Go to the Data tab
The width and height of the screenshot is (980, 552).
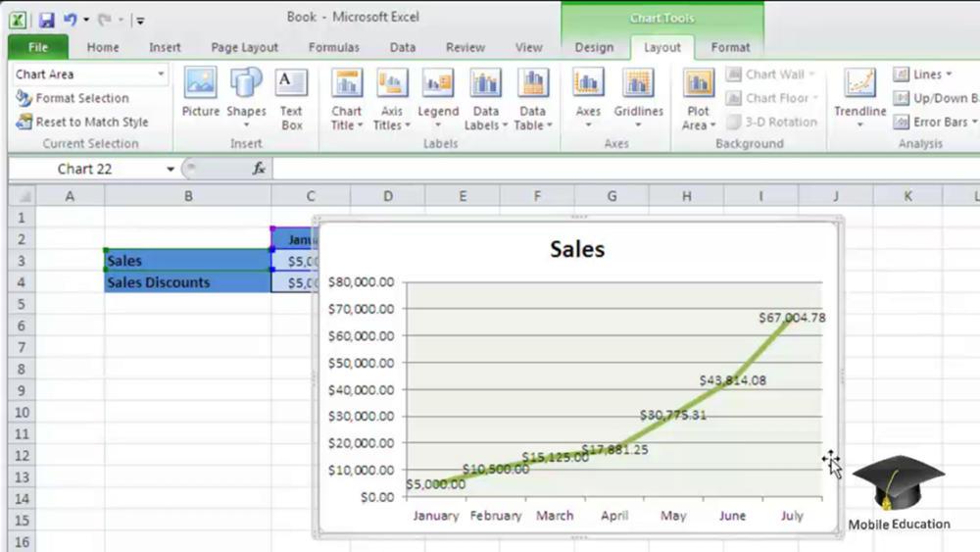click(403, 47)
